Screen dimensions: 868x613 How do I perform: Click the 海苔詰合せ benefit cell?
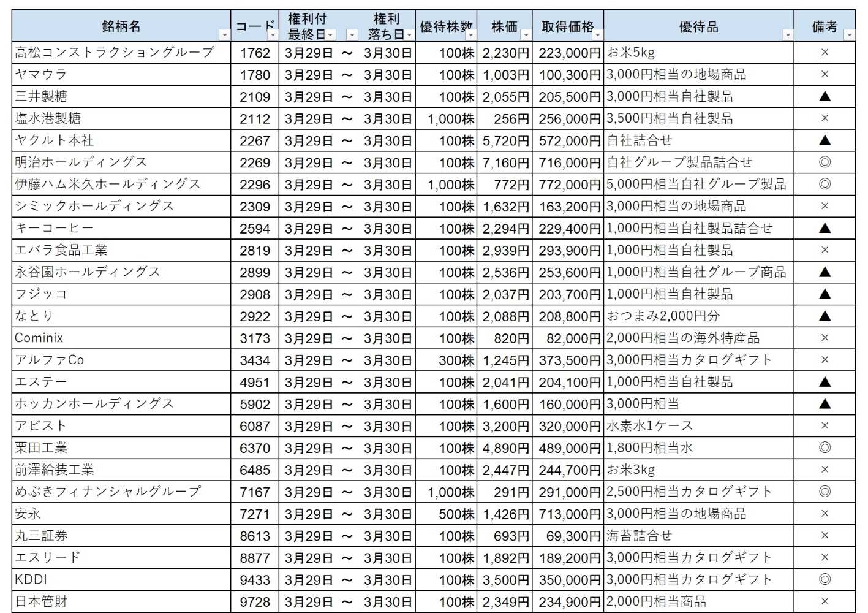(699, 536)
